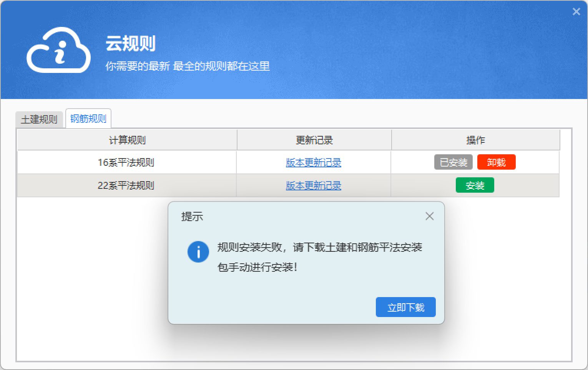The width and height of the screenshot is (588, 370).
Task: Click the 规则安装失败 message text
Action: pos(320,257)
